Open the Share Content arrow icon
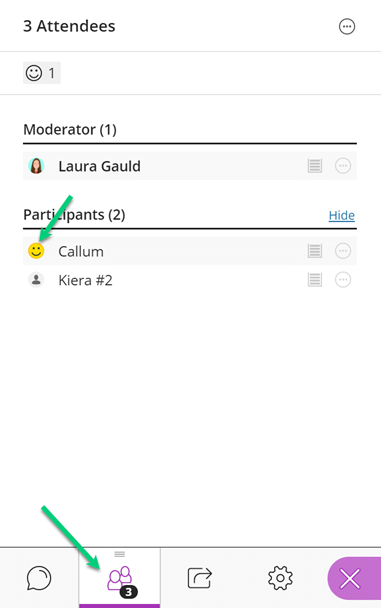381x608 pixels. click(200, 578)
